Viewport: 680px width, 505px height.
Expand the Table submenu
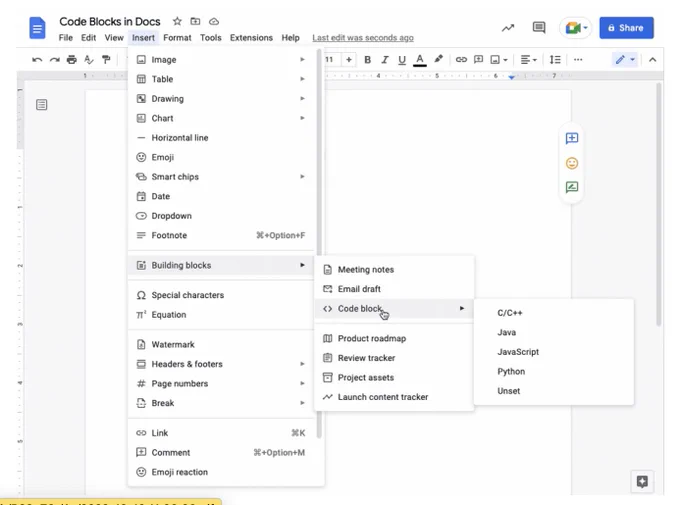click(x=221, y=79)
